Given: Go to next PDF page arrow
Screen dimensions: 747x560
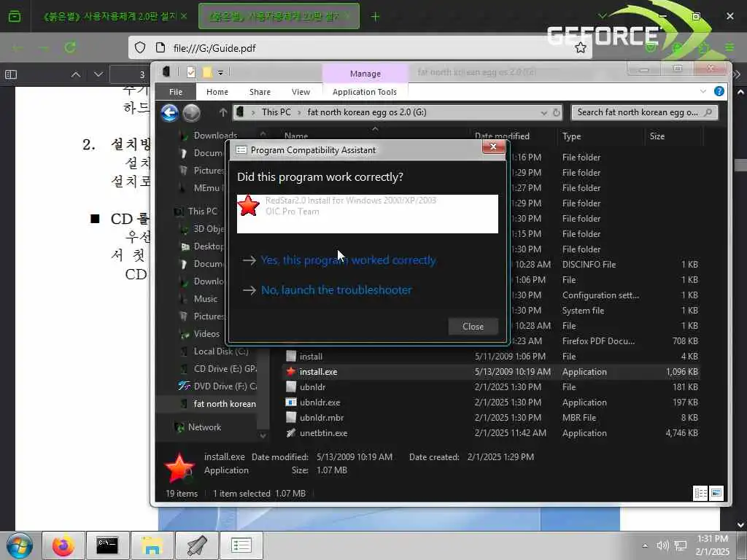Looking at the screenshot, I should pyautogui.click(x=98, y=75).
